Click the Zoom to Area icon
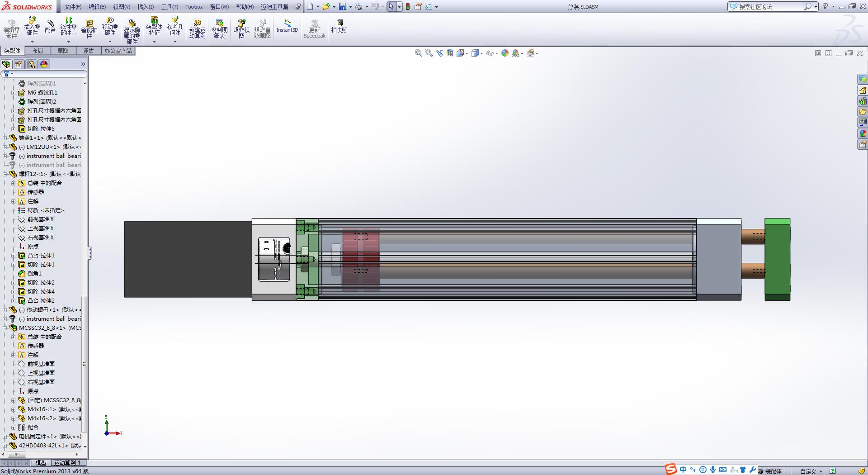The image size is (868, 475). click(x=429, y=53)
